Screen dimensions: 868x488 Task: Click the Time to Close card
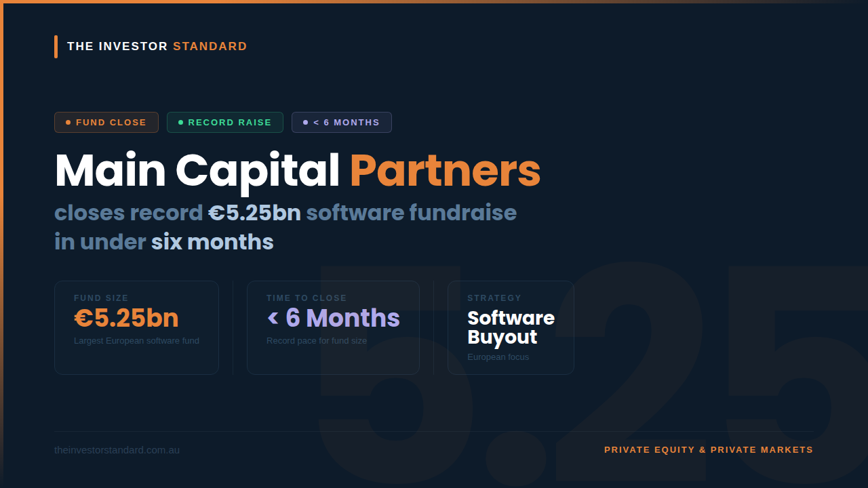coord(333,327)
